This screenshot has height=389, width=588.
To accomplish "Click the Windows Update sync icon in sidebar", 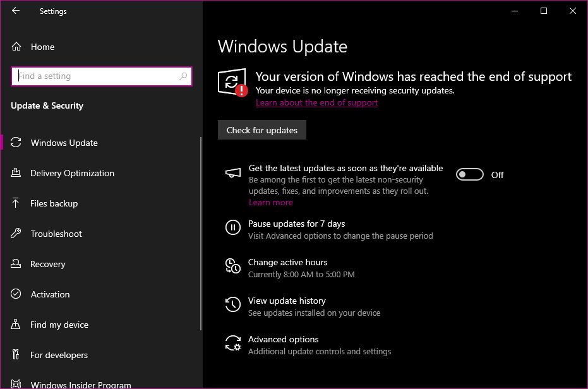I will tap(16, 143).
